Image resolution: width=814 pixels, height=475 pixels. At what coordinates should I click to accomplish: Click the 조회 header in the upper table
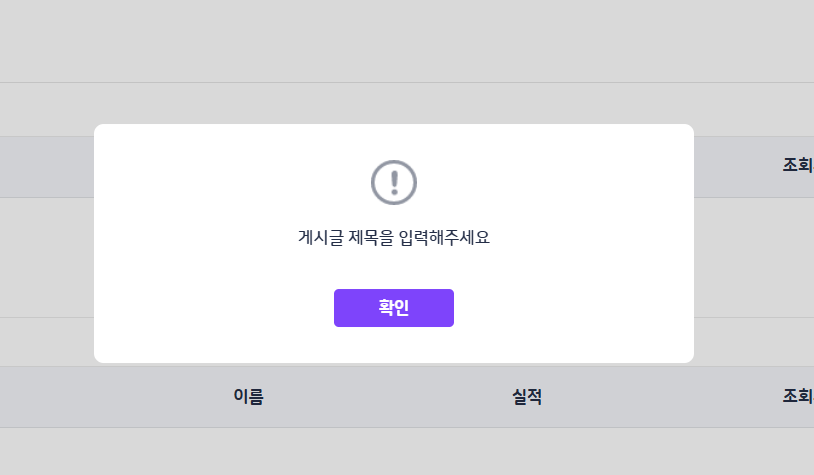coord(797,166)
